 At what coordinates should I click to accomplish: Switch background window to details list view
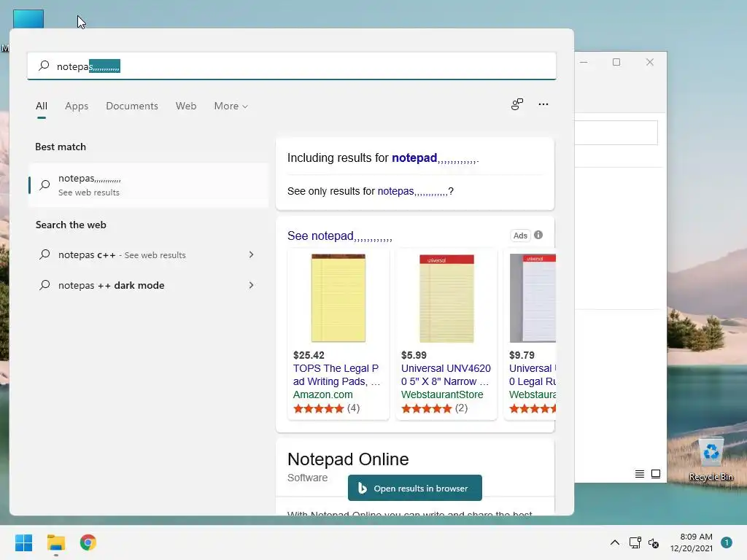tap(639, 474)
